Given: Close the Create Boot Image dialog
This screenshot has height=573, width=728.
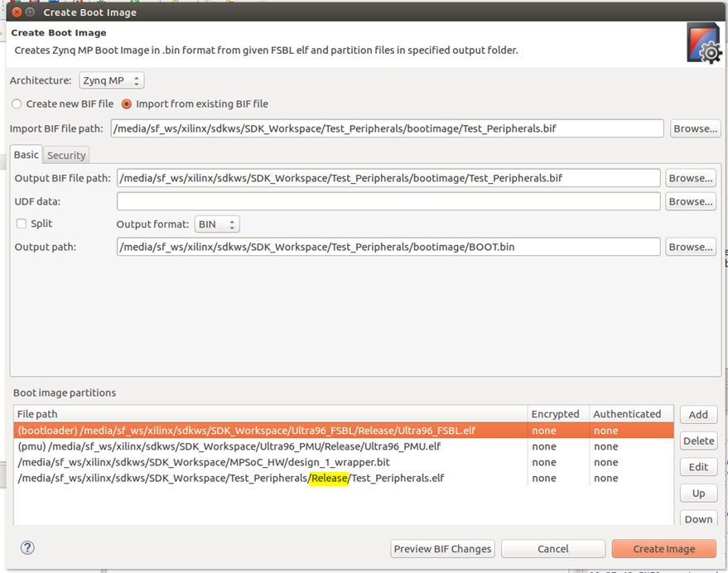Looking at the screenshot, I should tap(17, 12).
